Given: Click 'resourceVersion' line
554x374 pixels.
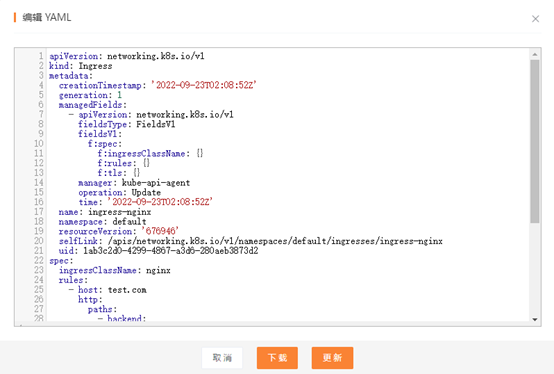Looking at the screenshot, I should click(x=119, y=231).
